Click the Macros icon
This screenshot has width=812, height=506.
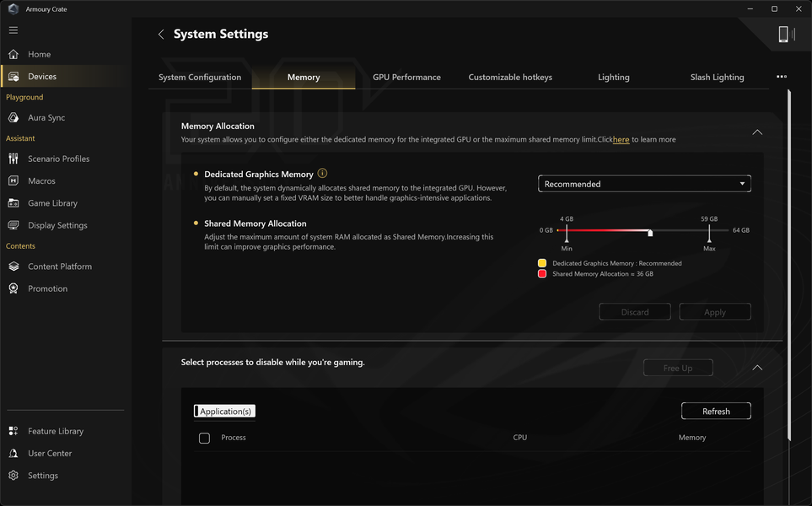(13, 180)
